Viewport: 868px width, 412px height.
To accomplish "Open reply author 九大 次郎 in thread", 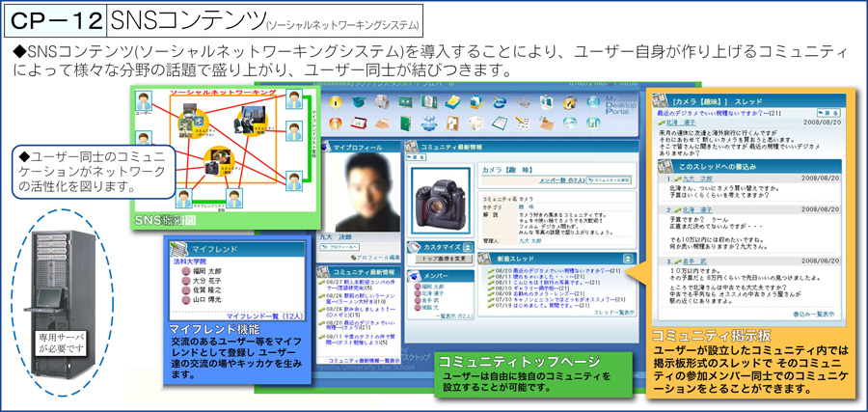I will [697, 179].
